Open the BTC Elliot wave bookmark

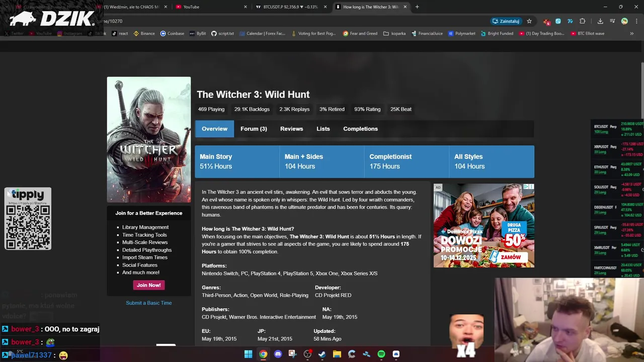point(588,34)
